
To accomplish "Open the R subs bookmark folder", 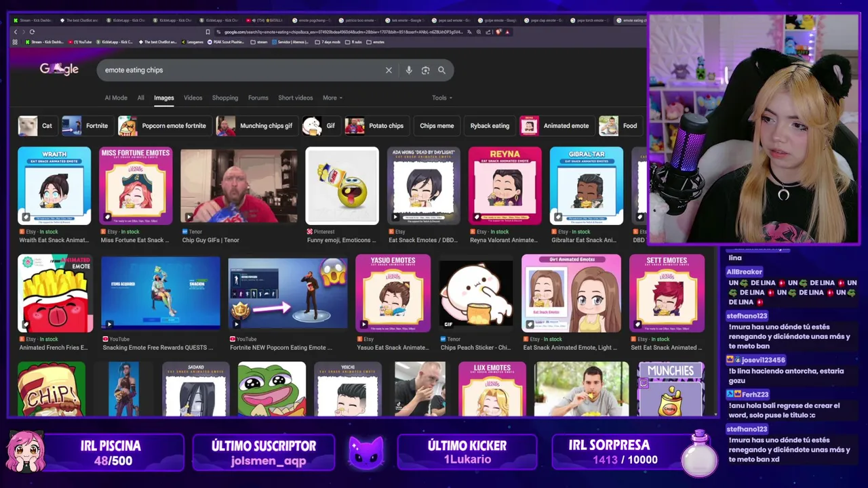I will 354,42.
